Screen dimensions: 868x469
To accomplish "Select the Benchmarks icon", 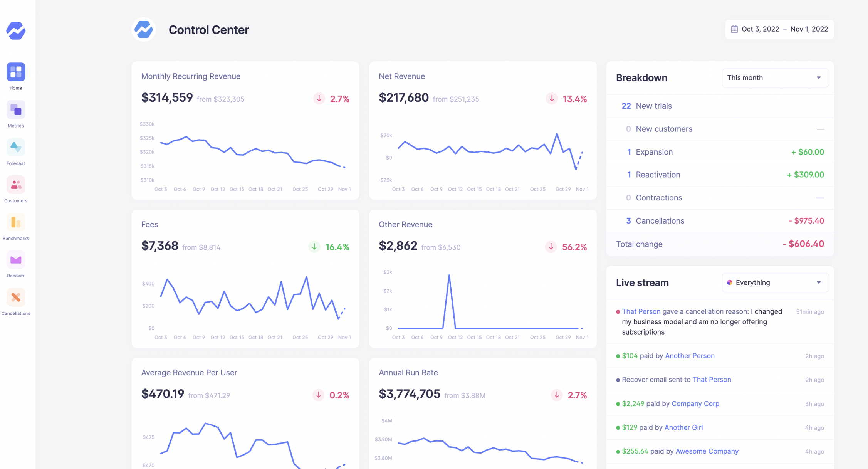I will tap(15, 222).
